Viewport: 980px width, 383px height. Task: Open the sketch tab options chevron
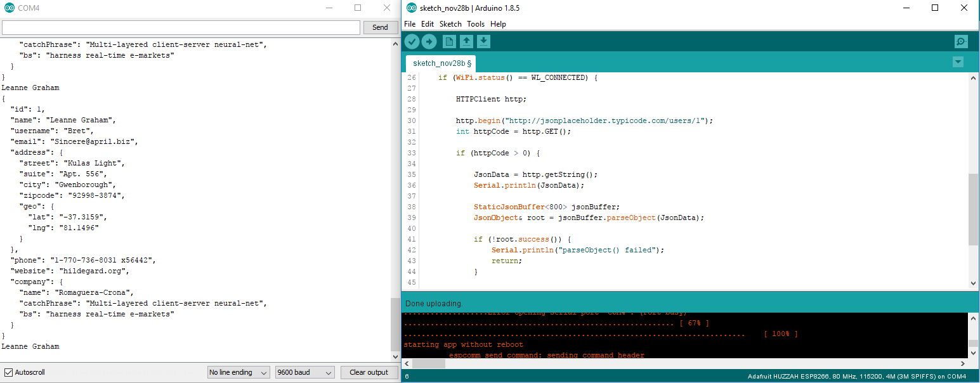tap(958, 62)
